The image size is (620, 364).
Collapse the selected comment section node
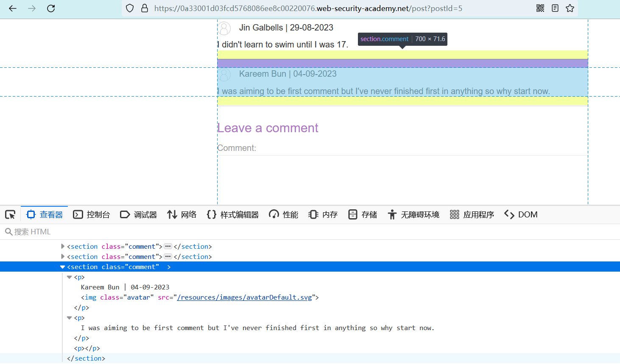click(62, 267)
